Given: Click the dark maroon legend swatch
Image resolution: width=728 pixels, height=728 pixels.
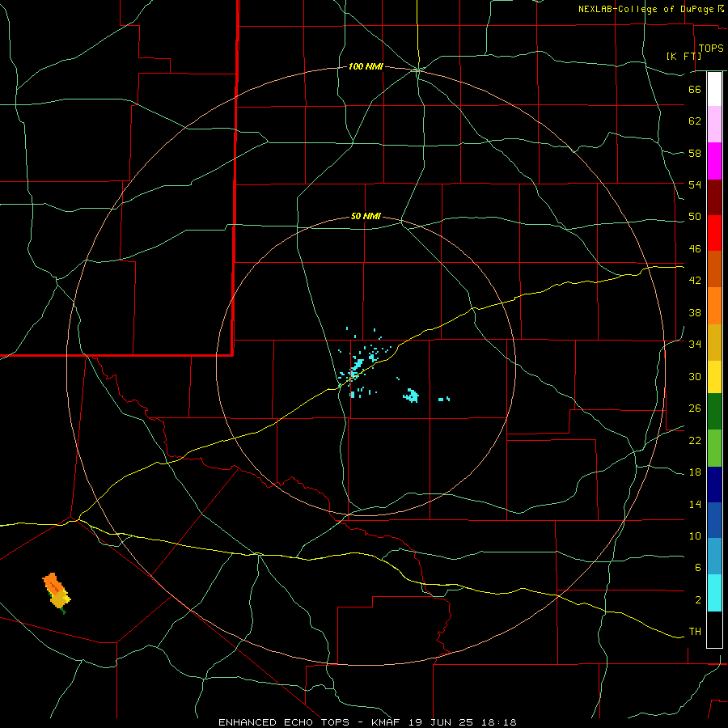Looking at the screenshot, I should [714, 197].
